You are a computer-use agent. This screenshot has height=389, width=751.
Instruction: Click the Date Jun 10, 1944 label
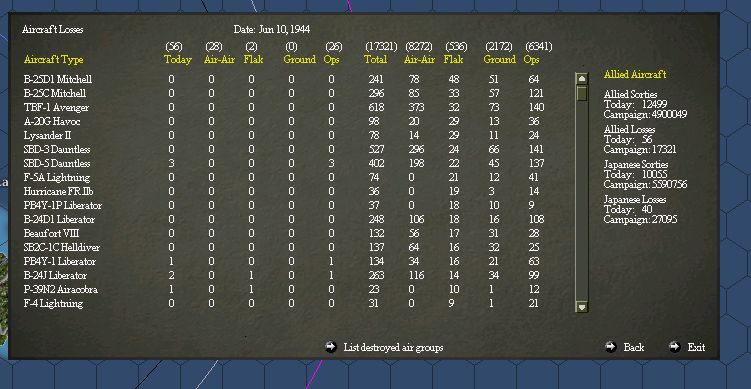tap(272, 30)
